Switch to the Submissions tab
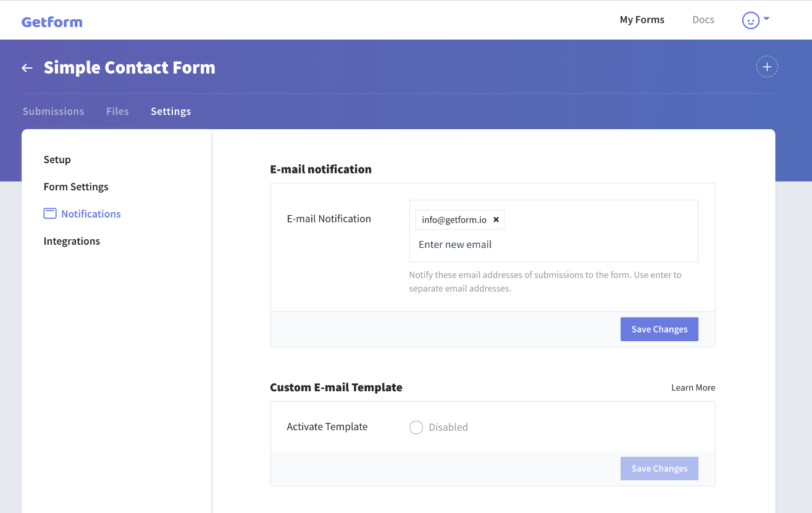The width and height of the screenshot is (812, 513). tap(54, 111)
